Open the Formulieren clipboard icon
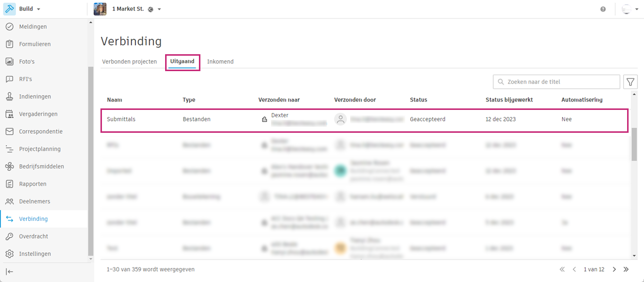644x282 pixels. point(9,44)
